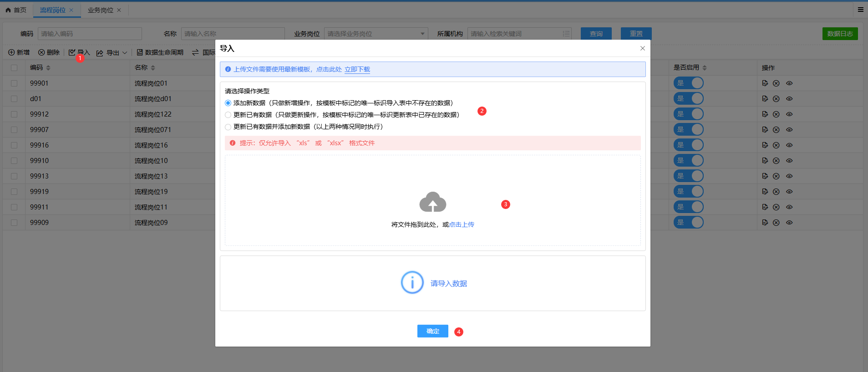Sort by 编码 column header arrows

(48, 68)
